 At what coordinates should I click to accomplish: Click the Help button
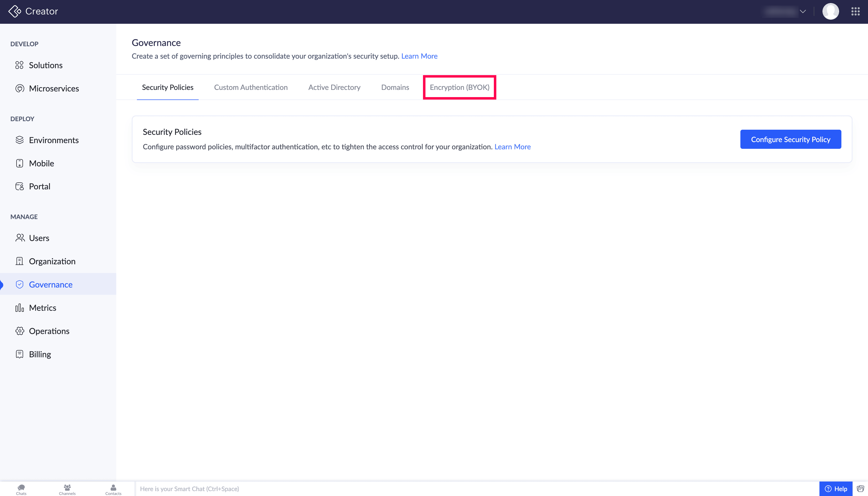(x=836, y=489)
